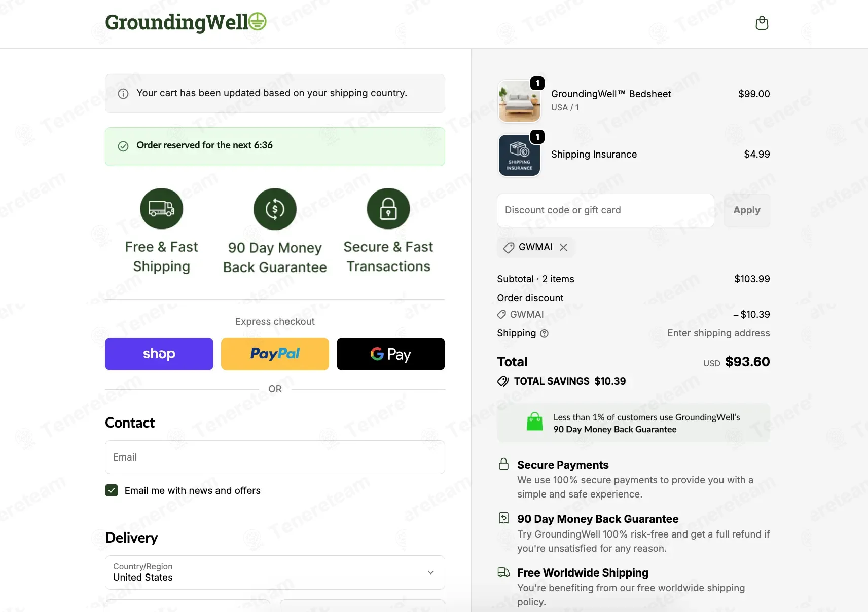Click the Free & Fast Shipping truck icon
The image size is (868, 612).
click(161, 209)
